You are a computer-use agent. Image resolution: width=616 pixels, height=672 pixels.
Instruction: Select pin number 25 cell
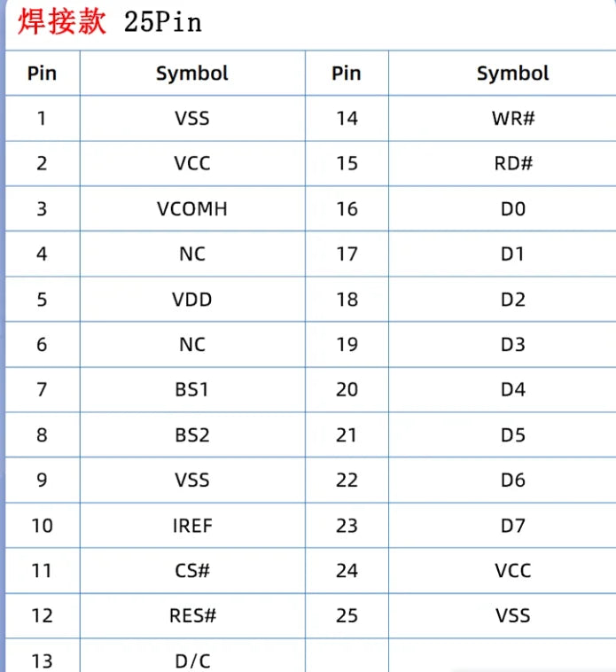347,616
